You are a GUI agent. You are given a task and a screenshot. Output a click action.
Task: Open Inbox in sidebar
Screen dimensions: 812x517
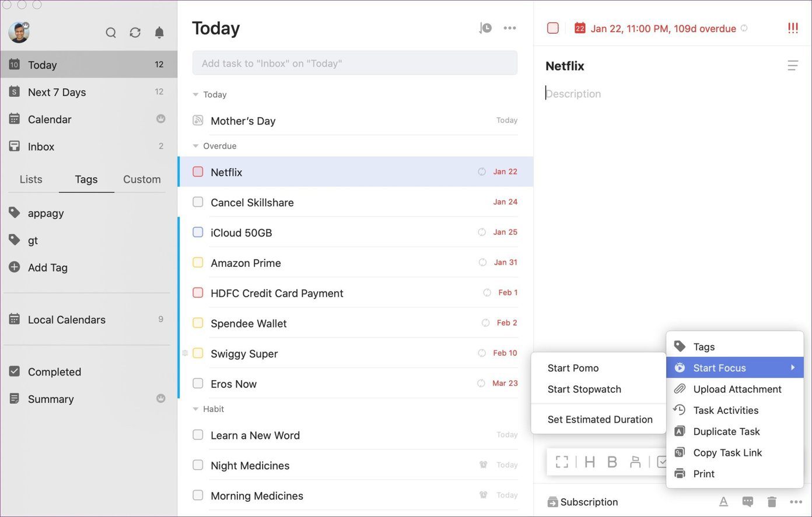point(89,146)
